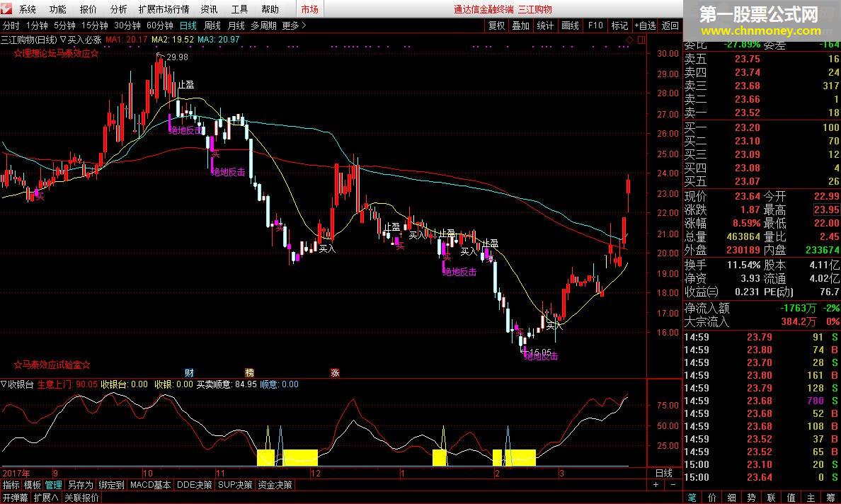Click the 卖五 price 23.75
The height and width of the screenshot is (504, 841).
747,59
